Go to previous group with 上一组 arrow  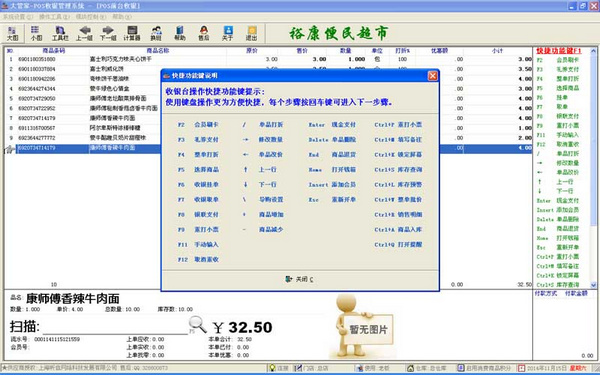click(84, 33)
